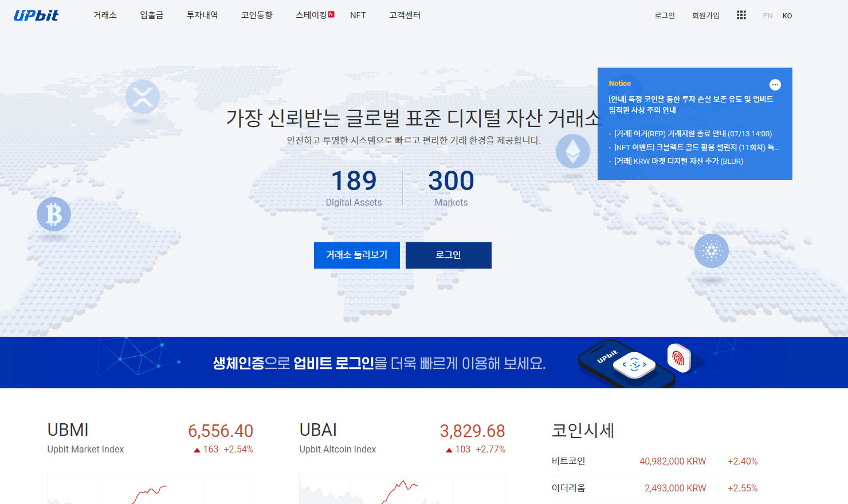The width and height of the screenshot is (848, 504).
Task: Click the UPbit logo
Action: pyautogui.click(x=36, y=15)
